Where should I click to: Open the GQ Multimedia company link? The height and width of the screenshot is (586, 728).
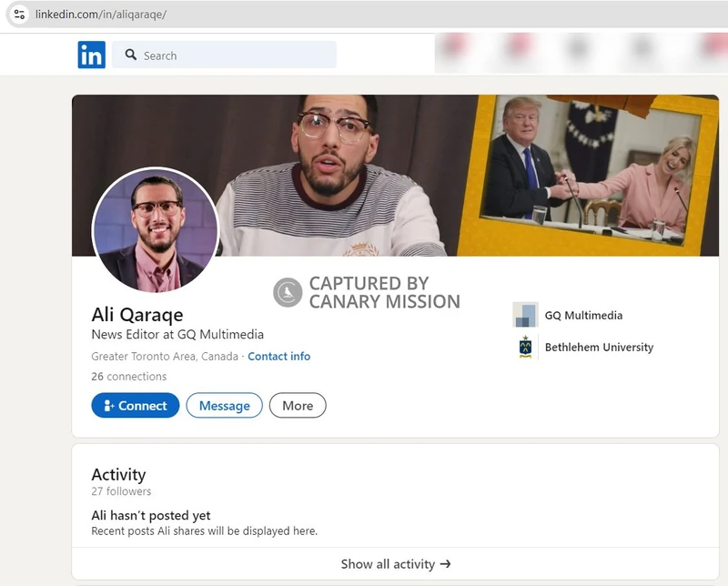click(583, 315)
